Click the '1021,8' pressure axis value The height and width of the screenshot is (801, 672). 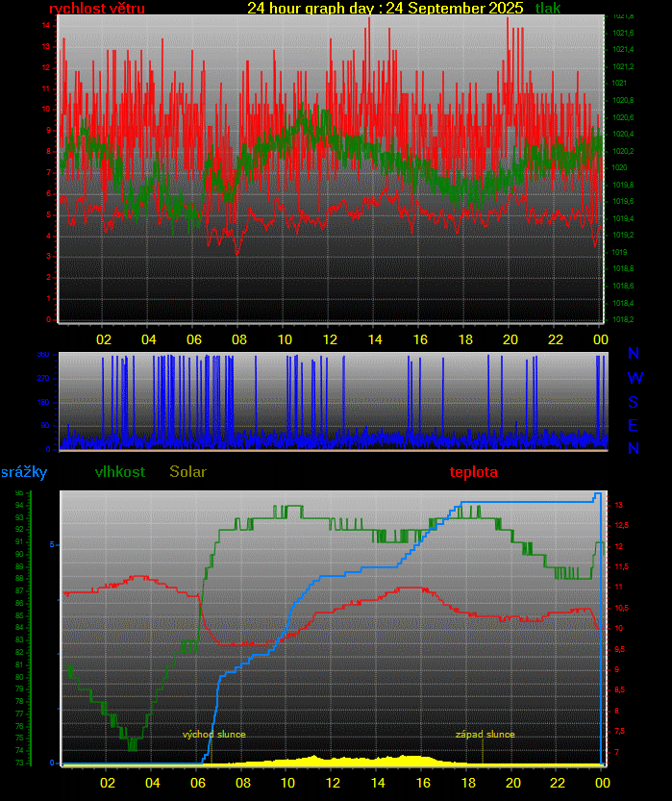point(623,17)
